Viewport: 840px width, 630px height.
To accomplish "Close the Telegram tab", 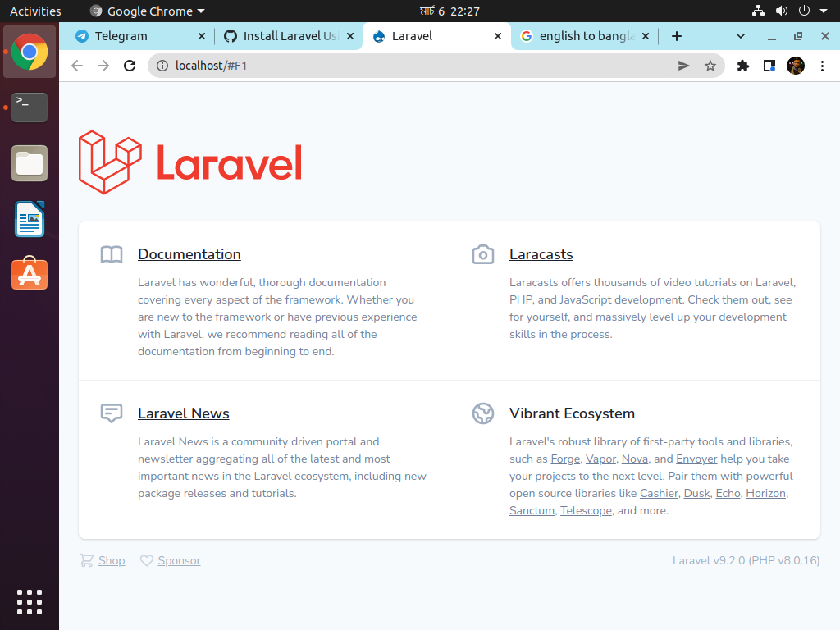I will pyautogui.click(x=202, y=36).
